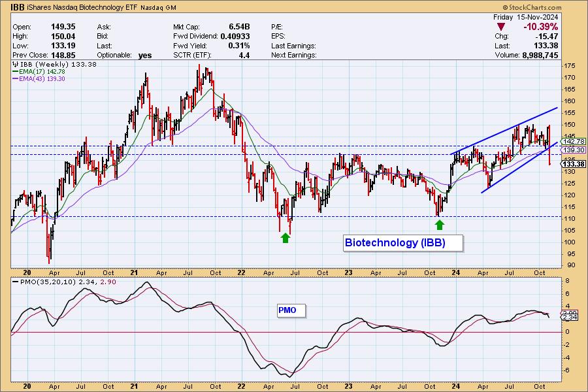The width and height of the screenshot is (588, 392).
Task: Click the IBB (Weekly) price legend marker
Action: pos(16,64)
